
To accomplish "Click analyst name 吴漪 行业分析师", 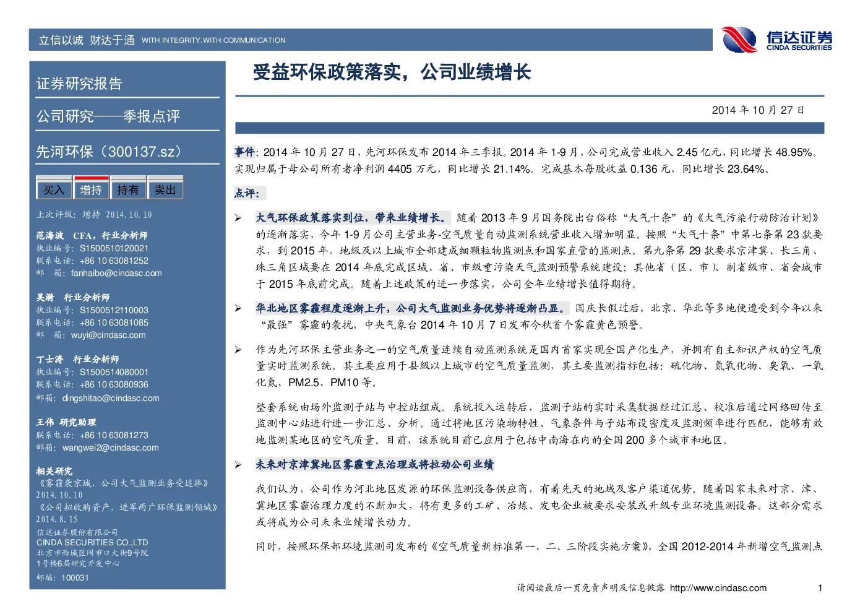I will pyautogui.click(x=73, y=297).
